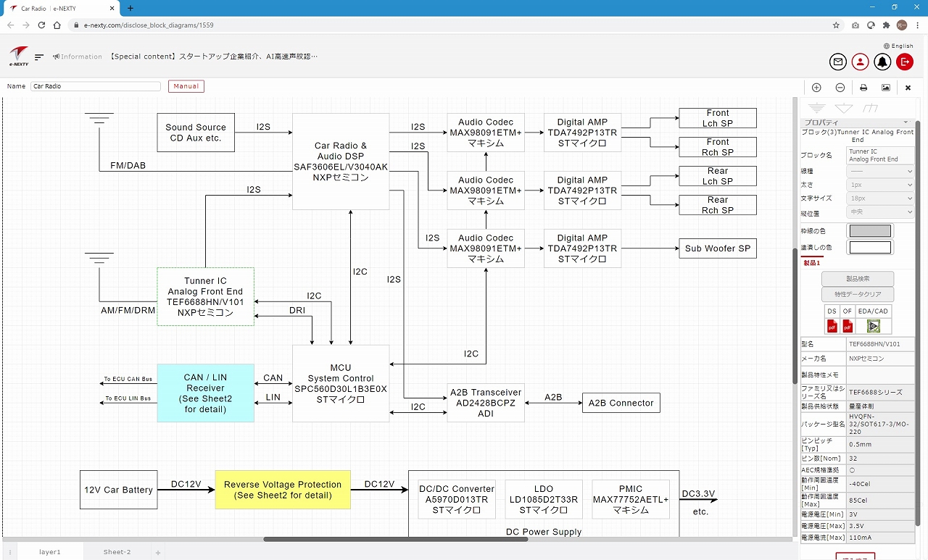
Task: Click the TEF6688HN/V101 型名 value
Action: coord(880,344)
